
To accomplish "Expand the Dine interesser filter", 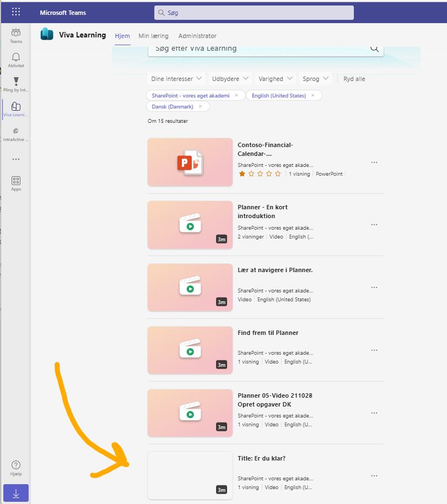I will (x=176, y=79).
